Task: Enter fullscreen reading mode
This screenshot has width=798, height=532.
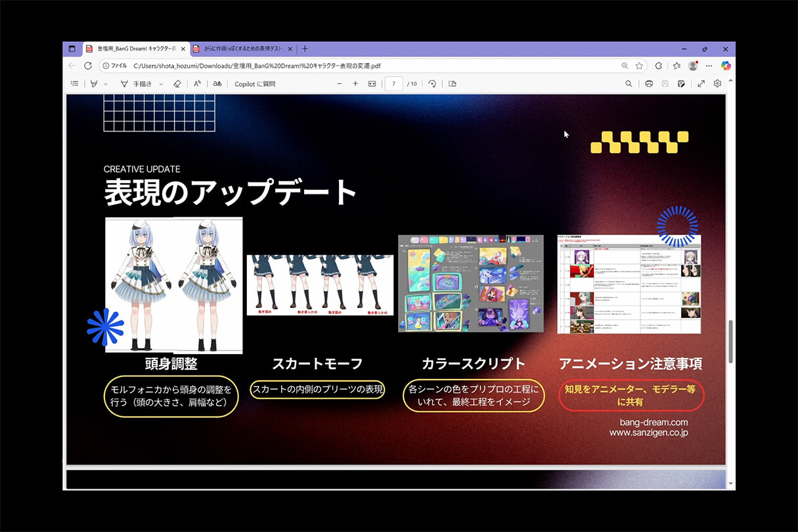Action: 701,83
